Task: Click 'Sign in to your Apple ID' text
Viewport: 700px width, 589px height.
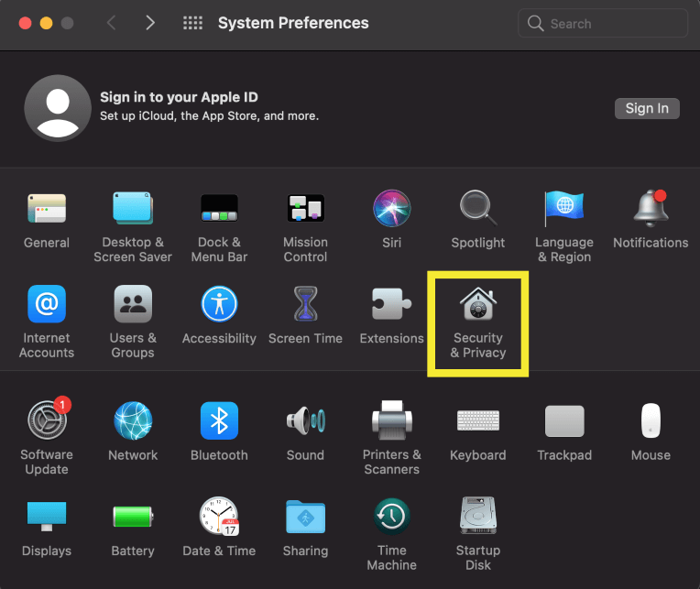Action: tap(179, 97)
